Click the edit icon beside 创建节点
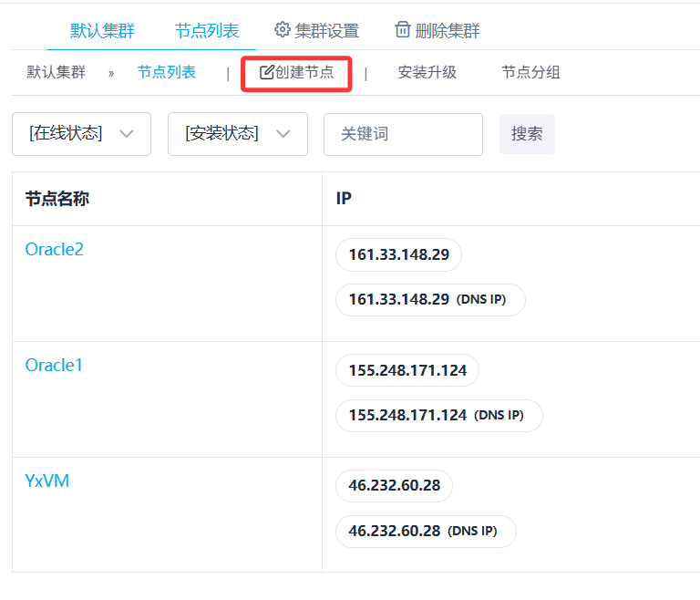 coord(267,73)
